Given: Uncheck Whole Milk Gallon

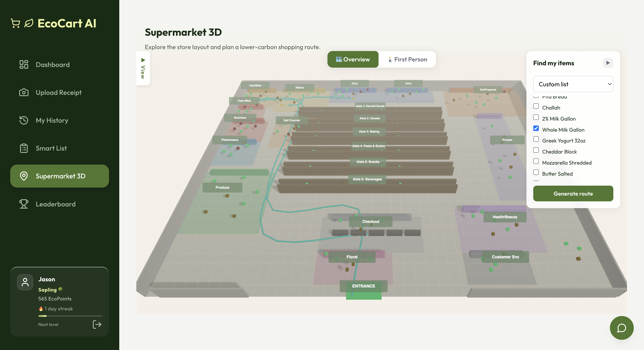Looking at the screenshot, I should tap(536, 128).
